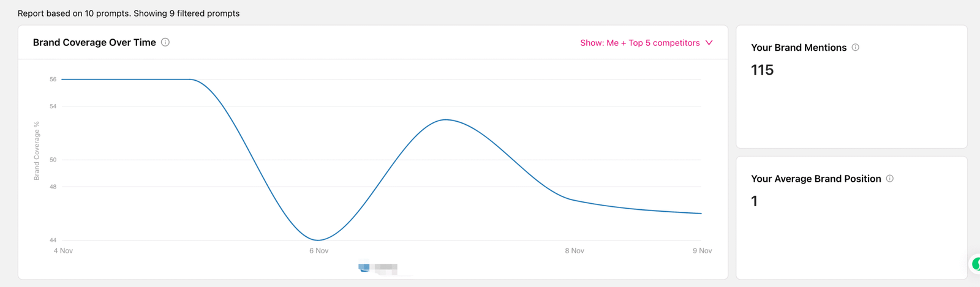Image resolution: width=980 pixels, height=287 pixels.
Task: Open the 'Show: Me + Top 5 competitors' selector
Action: 640,43
